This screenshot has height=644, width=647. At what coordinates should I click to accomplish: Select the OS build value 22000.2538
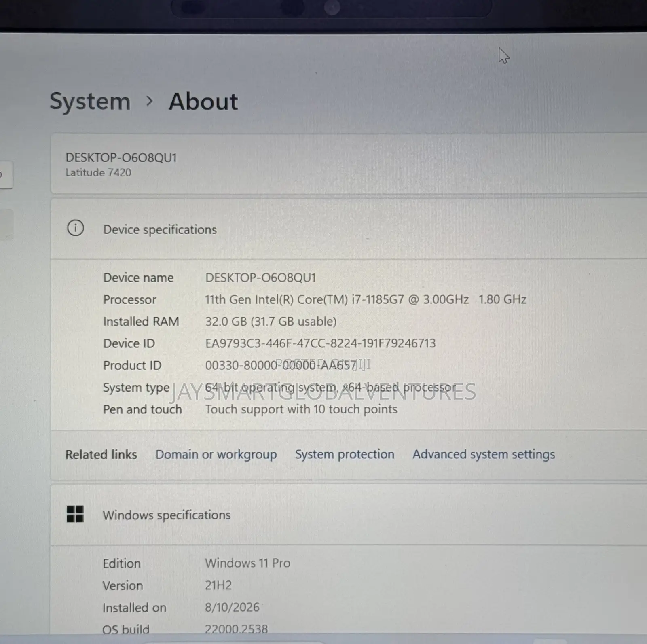(x=236, y=629)
